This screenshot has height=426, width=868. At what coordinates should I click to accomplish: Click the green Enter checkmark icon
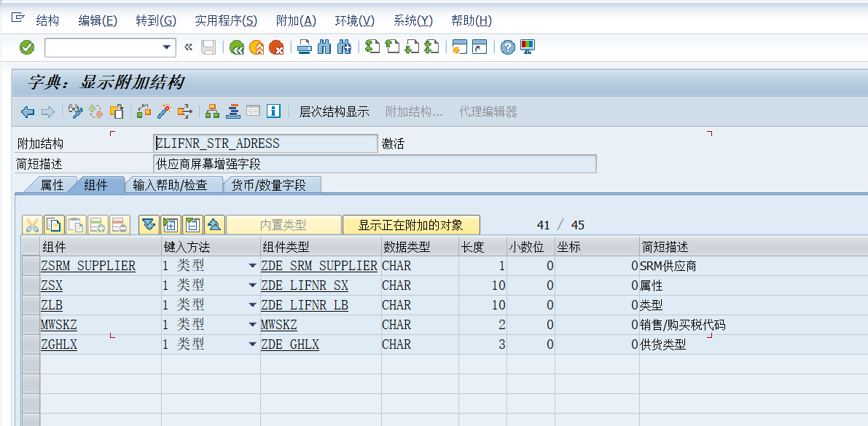point(26,47)
